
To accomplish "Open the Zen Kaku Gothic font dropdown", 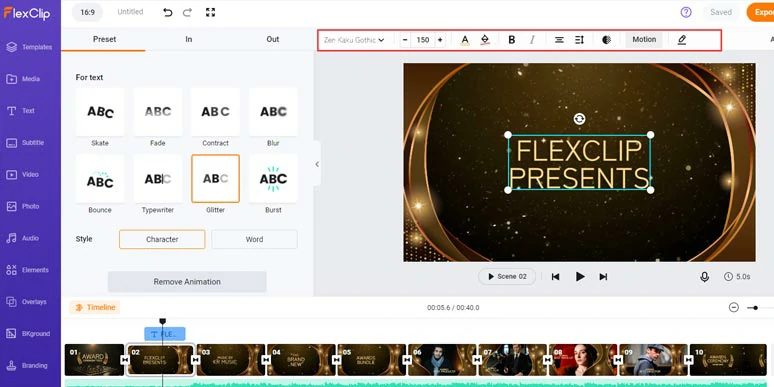I will [x=354, y=40].
